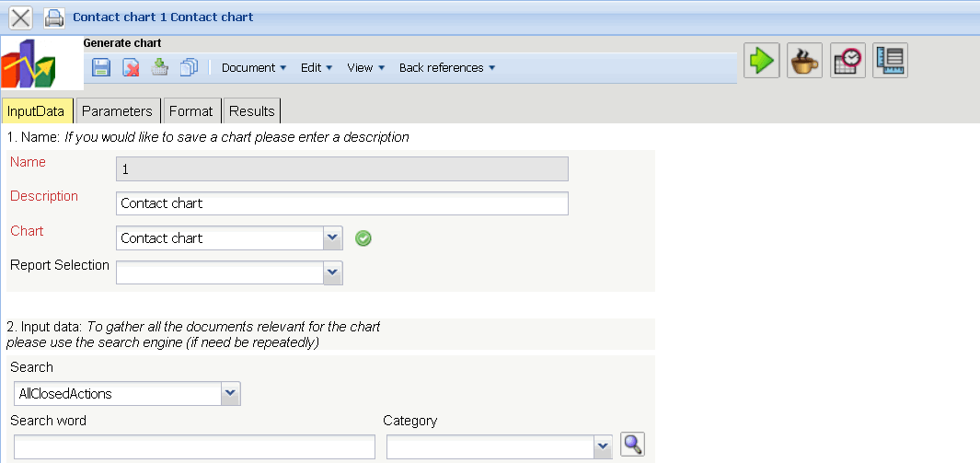Switch to the Parameters tab
The width and height of the screenshot is (980, 463).
[x=117, y=110]
